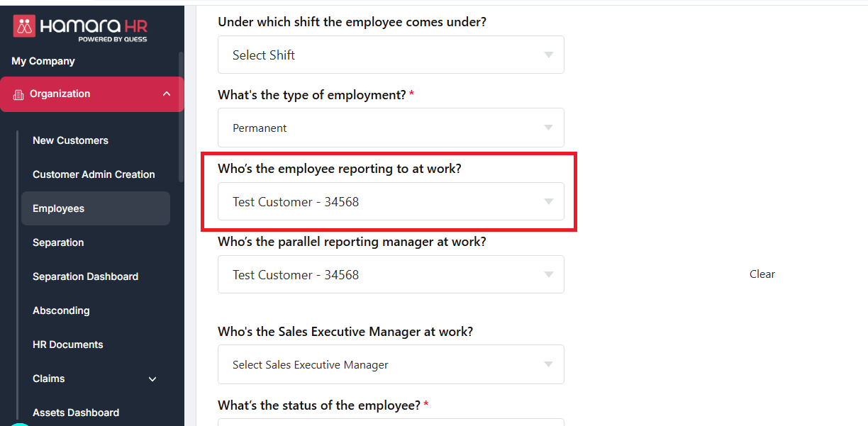
Task: Clear the parallel reporting manager selection
Action: pos(762,274)
